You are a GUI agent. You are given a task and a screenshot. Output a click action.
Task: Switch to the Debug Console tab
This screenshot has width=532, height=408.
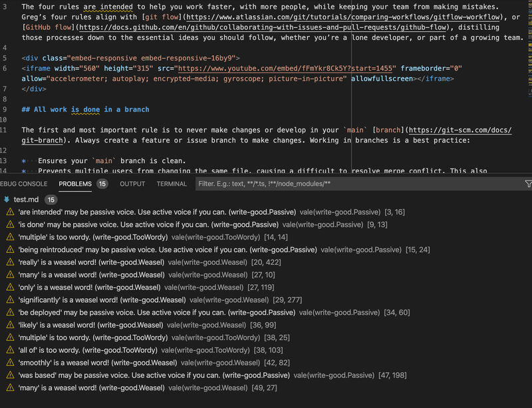[x=24, y=184]
